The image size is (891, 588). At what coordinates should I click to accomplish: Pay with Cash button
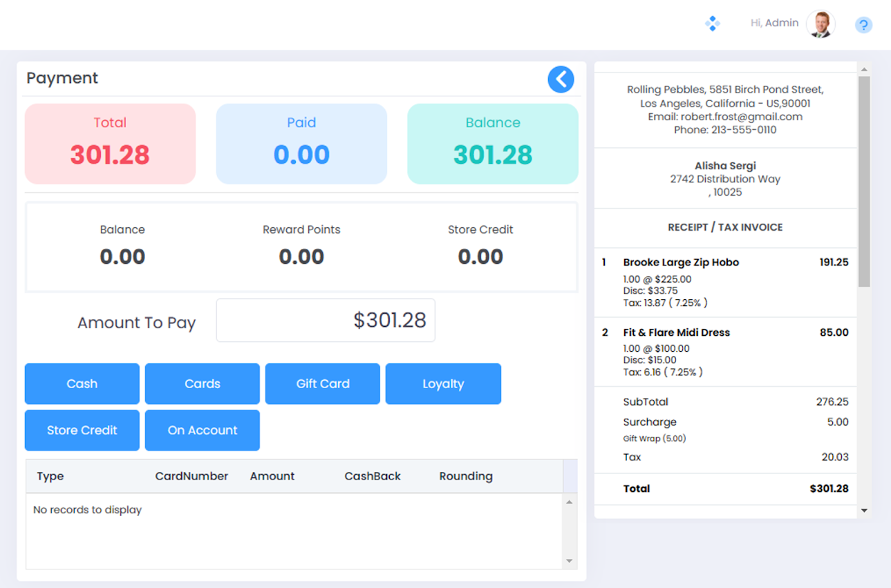point(82,383)
